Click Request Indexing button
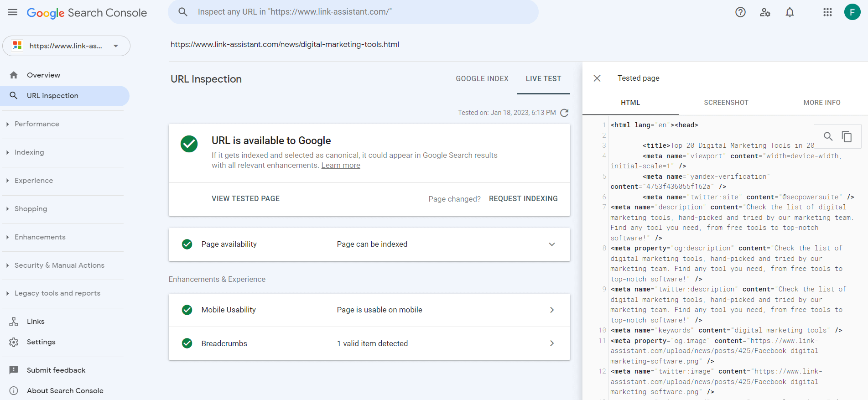 click(x=523, y=199)
